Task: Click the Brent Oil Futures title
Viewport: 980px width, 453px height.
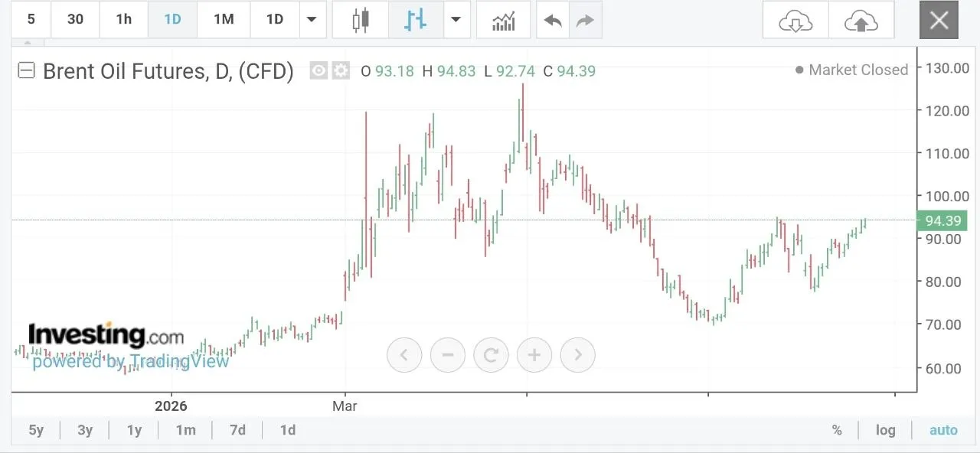Action: click(x=168, y=71)
